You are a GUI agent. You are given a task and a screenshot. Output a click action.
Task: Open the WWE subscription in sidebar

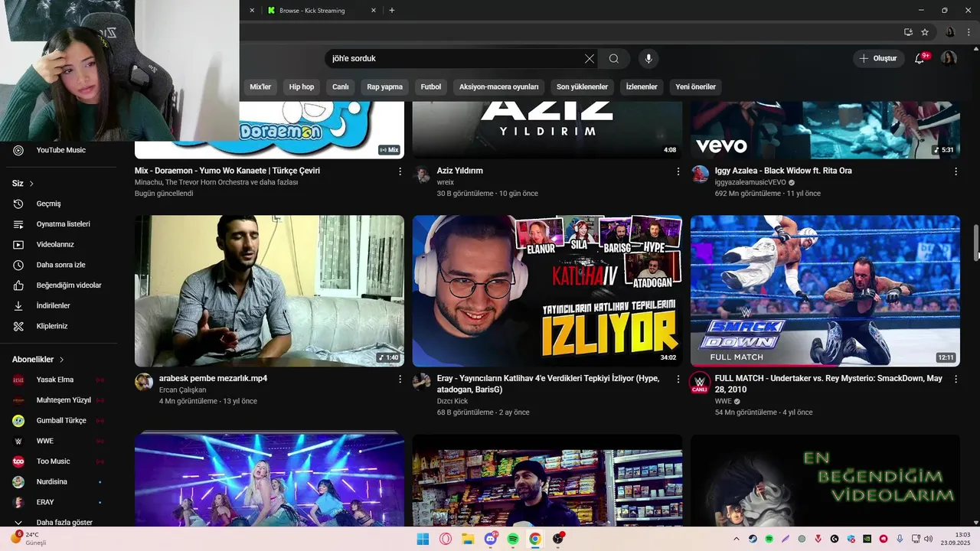pos(60,441)
